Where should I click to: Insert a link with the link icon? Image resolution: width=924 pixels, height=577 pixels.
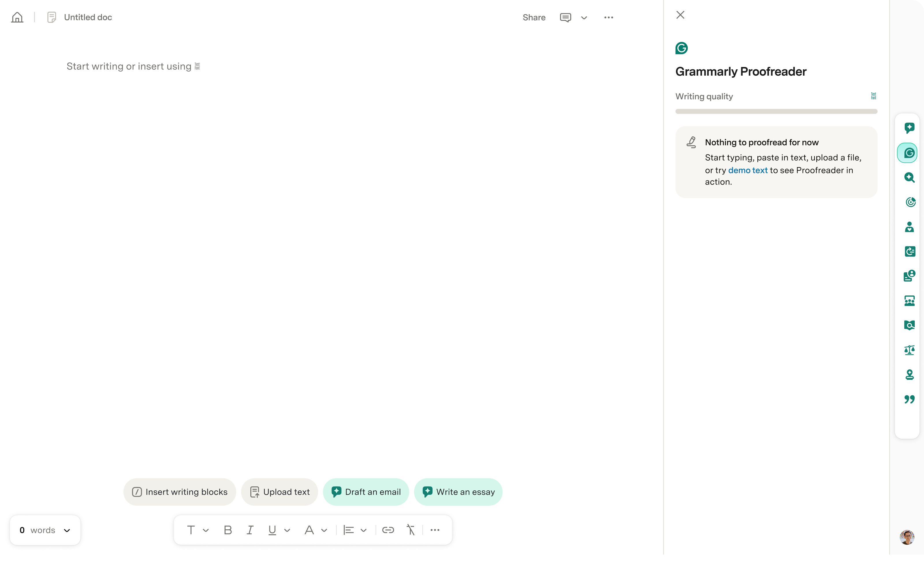pyautogui.click(x=388, y=530)
